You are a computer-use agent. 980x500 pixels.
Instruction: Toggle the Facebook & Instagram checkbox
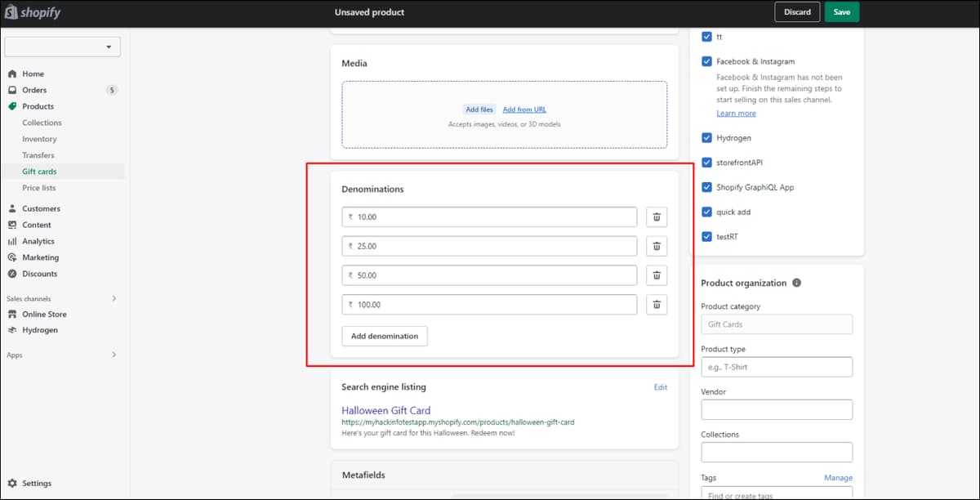(x=706, y=61)
